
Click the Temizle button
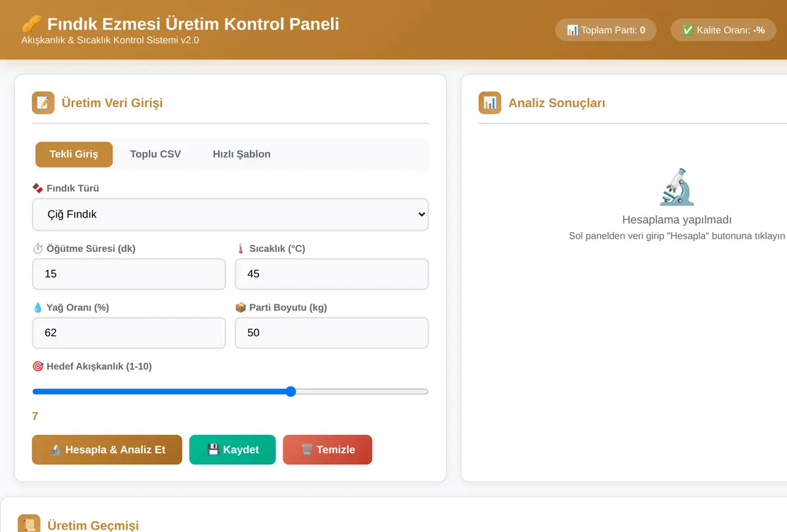pyautogui.click(x=327, y=450)
